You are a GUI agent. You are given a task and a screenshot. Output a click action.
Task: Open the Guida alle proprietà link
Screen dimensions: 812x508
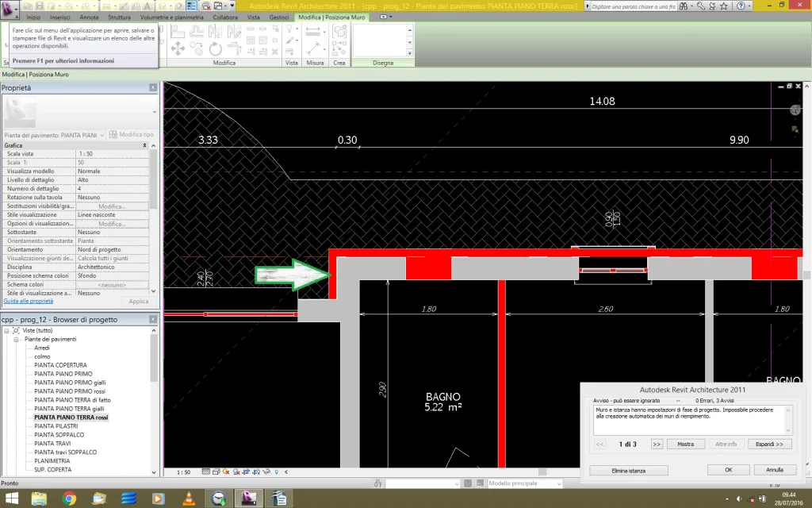tap(29, 301)
